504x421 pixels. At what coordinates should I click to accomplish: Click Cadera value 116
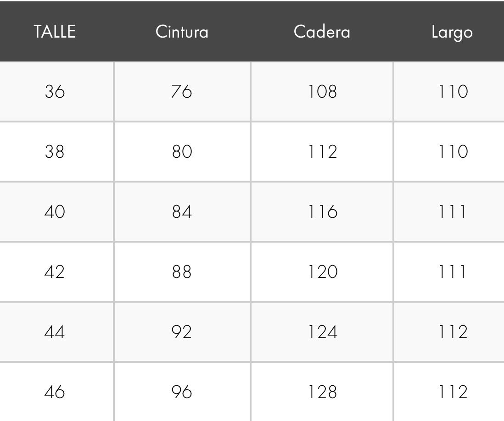(323, 211)
